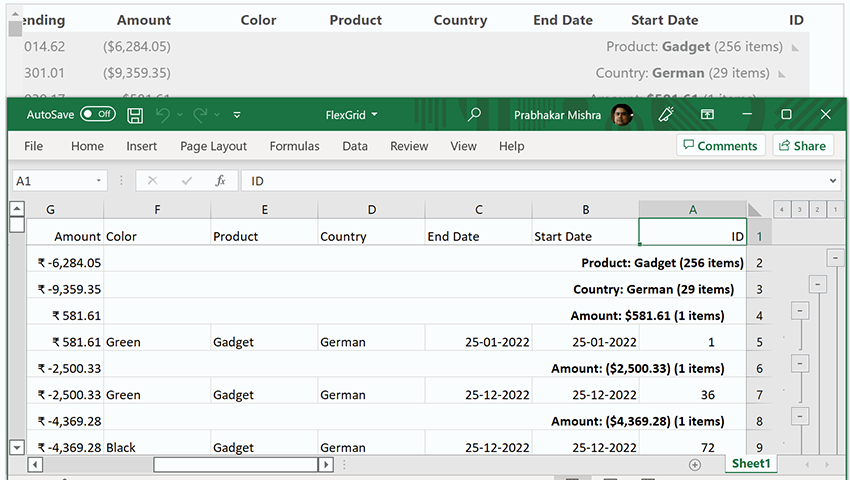850x480 pixels.
Task: Show outline level 2 button
Action: coord(817,209)
